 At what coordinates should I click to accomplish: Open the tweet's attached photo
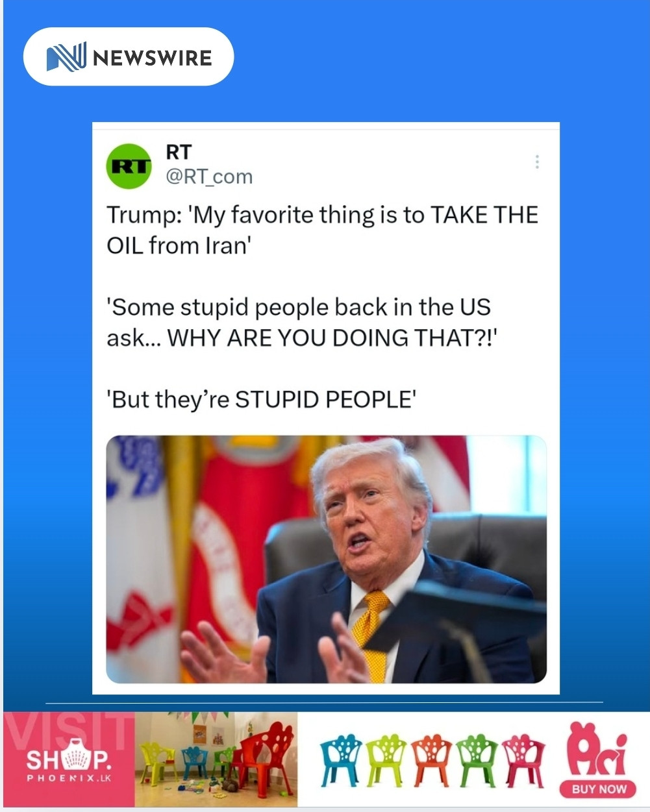326,559
